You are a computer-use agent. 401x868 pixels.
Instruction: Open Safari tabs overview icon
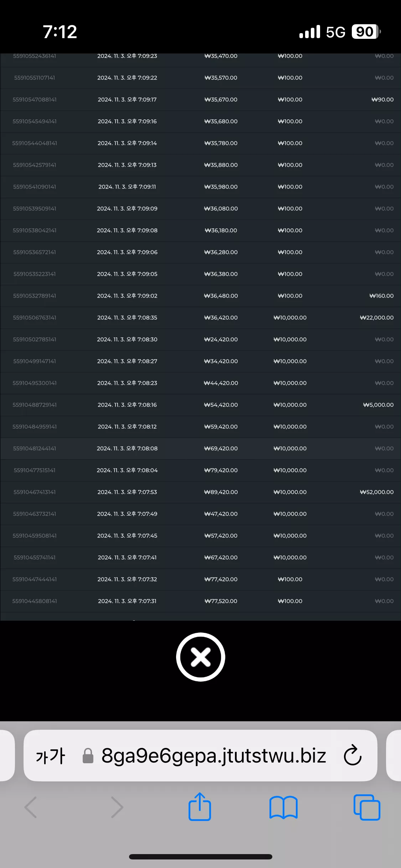pyautogui.click(x=367, y=807)
